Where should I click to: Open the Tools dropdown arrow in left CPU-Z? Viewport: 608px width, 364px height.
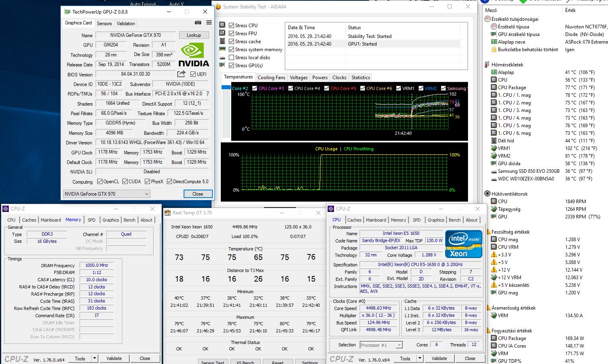click(94, 358)
